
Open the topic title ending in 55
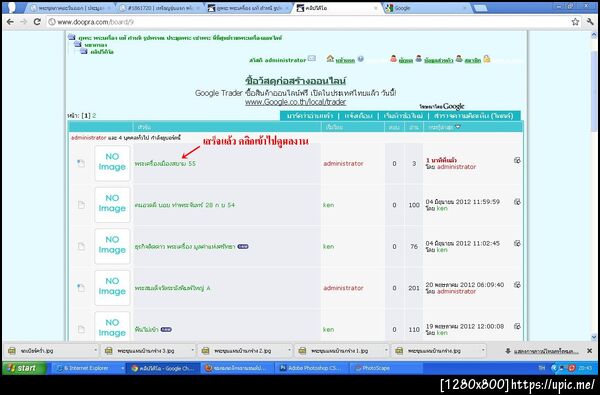(165, 163)
